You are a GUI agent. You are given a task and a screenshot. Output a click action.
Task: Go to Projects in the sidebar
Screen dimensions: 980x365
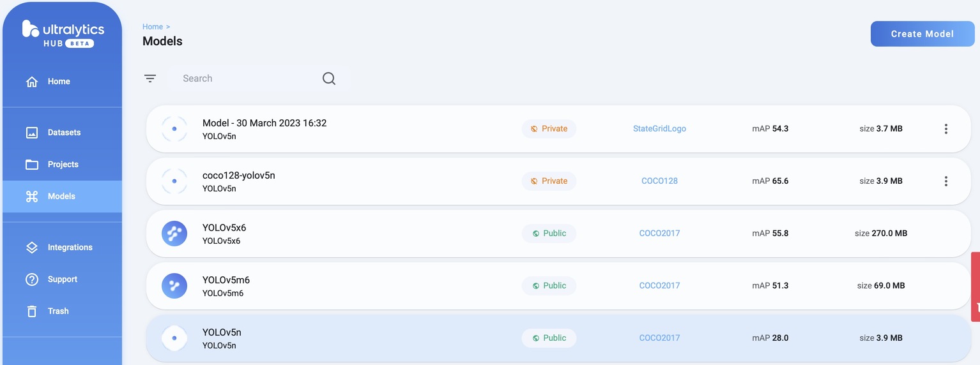[63, 165]
